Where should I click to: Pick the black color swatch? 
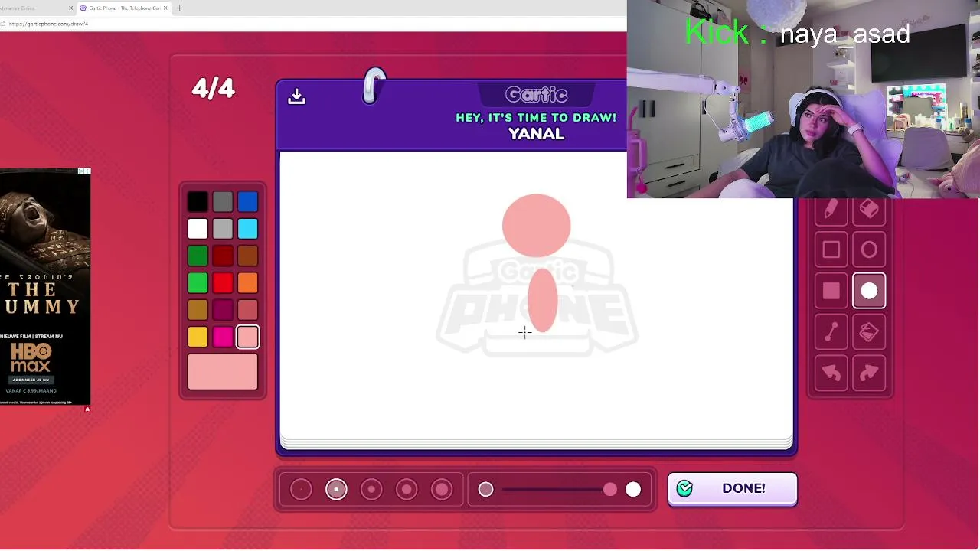198,202
